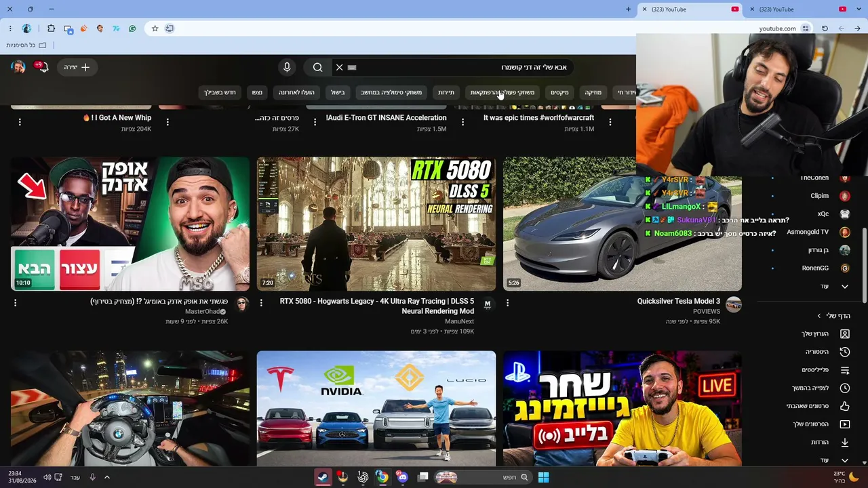This screenshot has width=868, height=488.
Task: Open options menu for Audi E-Tron GT video
Action: click(315, 122)
